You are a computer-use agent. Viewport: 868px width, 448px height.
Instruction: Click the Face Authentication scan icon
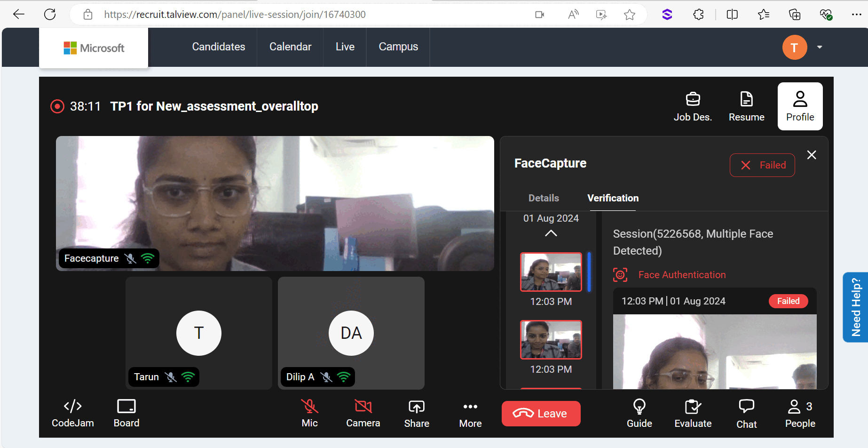point(620,275)
